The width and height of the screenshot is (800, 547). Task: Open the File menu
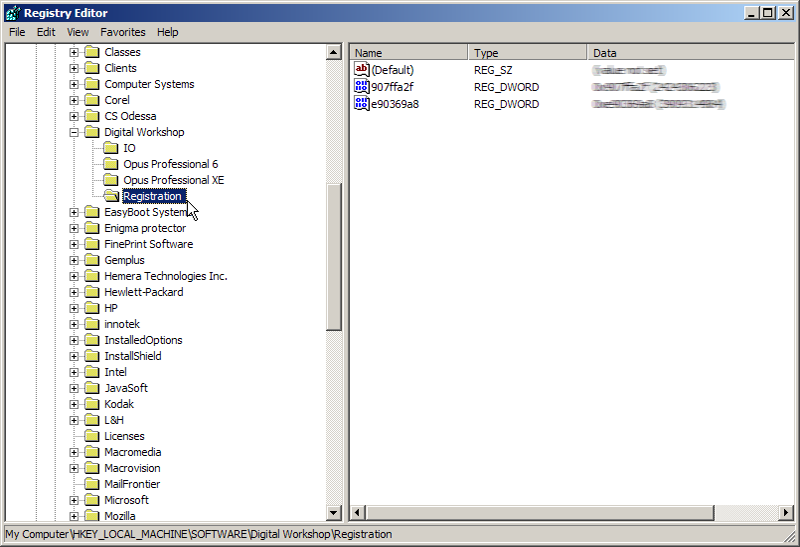17,32
